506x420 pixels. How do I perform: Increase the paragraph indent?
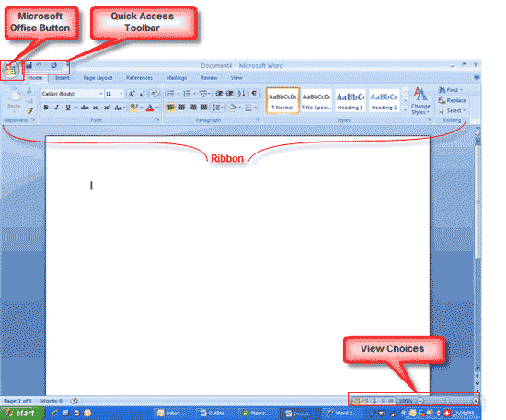click(229, 94)
